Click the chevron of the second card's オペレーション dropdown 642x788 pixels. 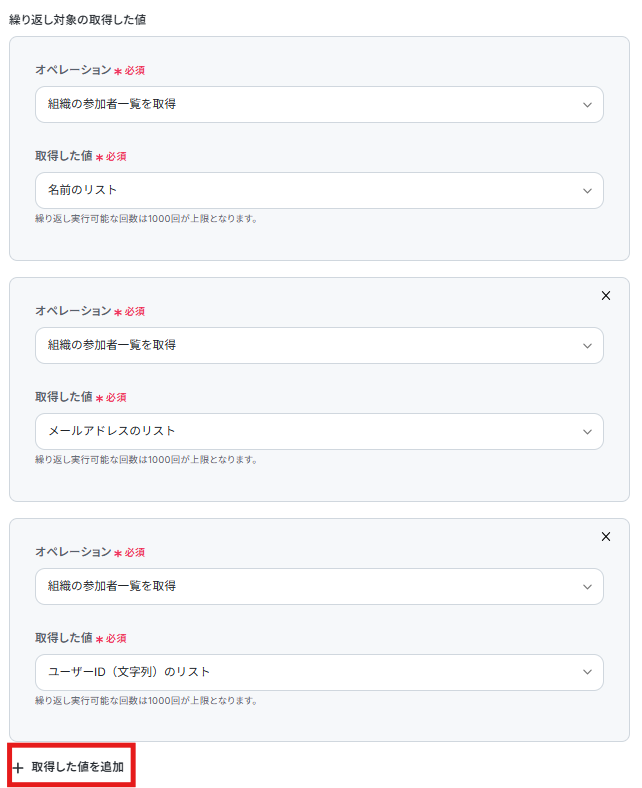(x=586, y=346)
